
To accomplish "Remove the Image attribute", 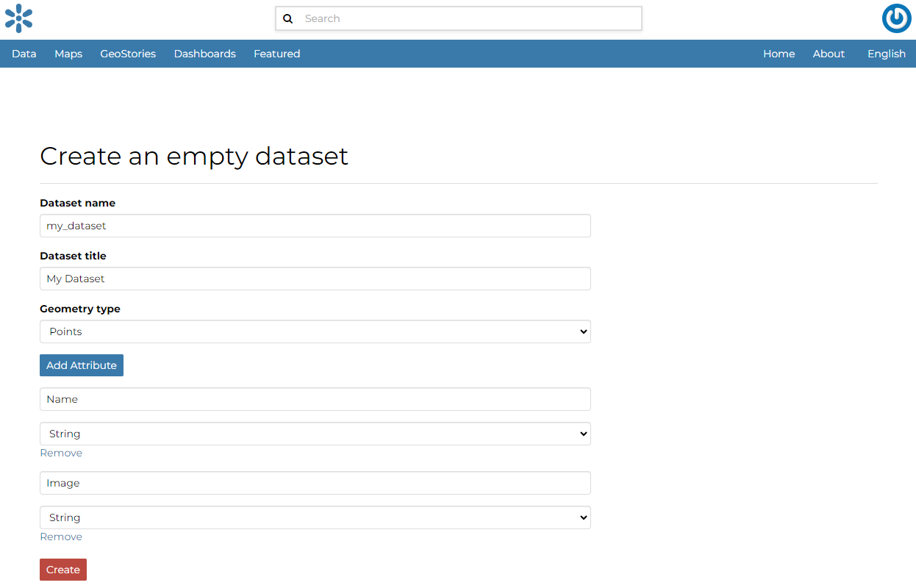I will tap(61, 537).
